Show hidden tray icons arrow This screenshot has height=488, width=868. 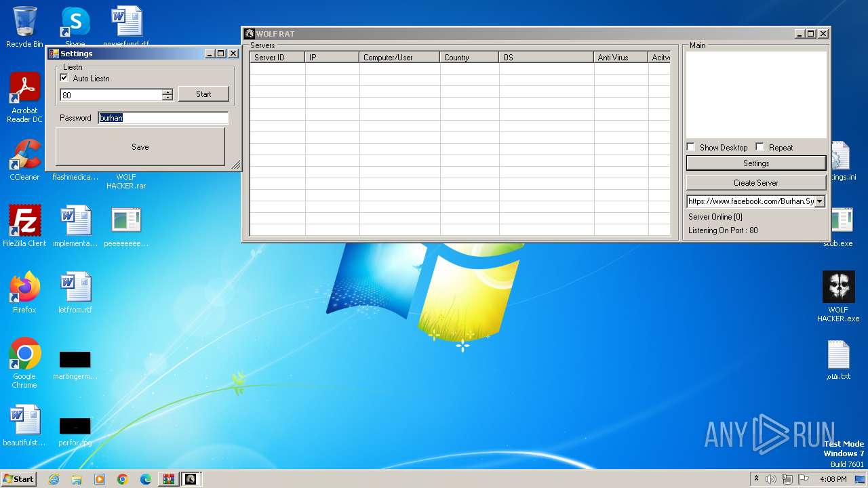click(756, 479)
